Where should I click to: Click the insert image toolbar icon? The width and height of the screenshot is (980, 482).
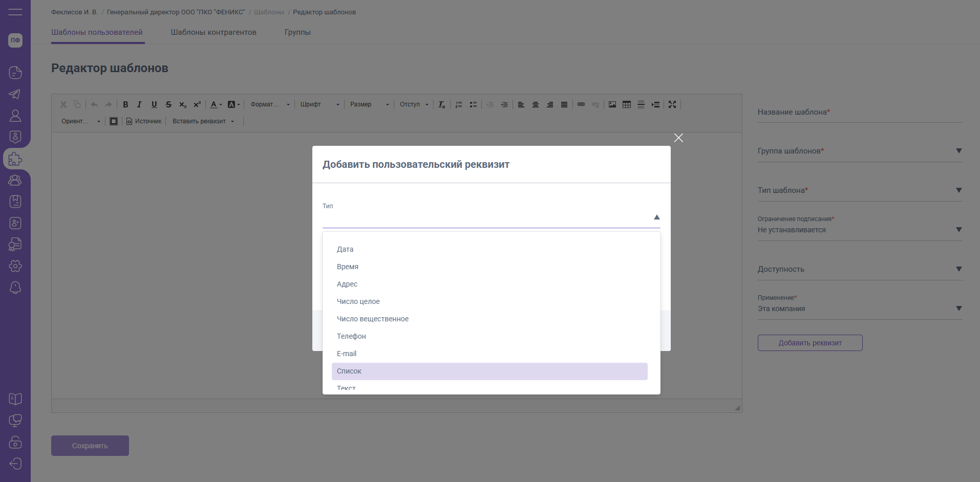[612, 104]
